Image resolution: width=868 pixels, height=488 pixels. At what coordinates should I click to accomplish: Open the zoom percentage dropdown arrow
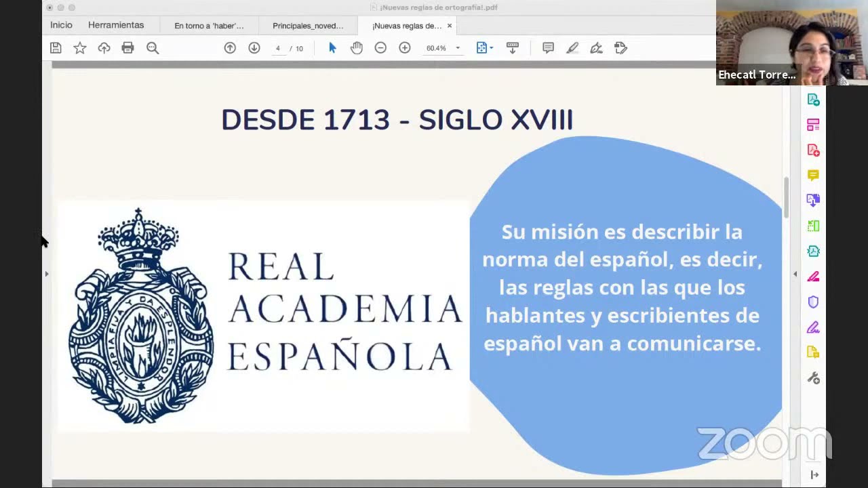[458, 48]
